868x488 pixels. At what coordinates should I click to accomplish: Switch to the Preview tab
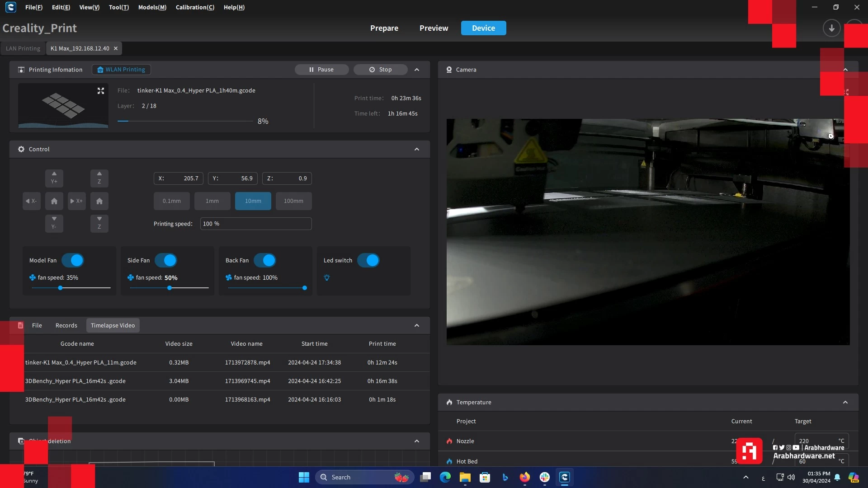(434, 28)
